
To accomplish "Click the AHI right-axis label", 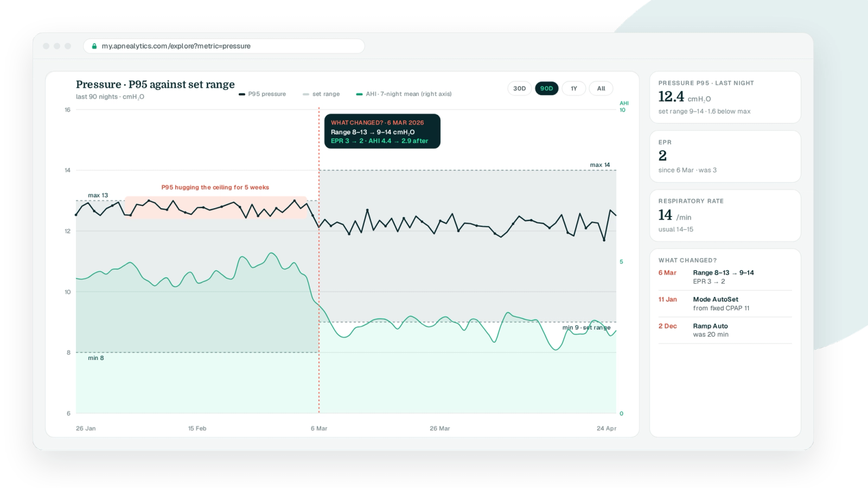I will 624,103.
